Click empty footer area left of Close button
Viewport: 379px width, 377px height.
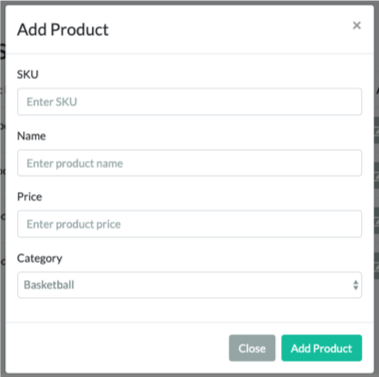pos(117,348)
